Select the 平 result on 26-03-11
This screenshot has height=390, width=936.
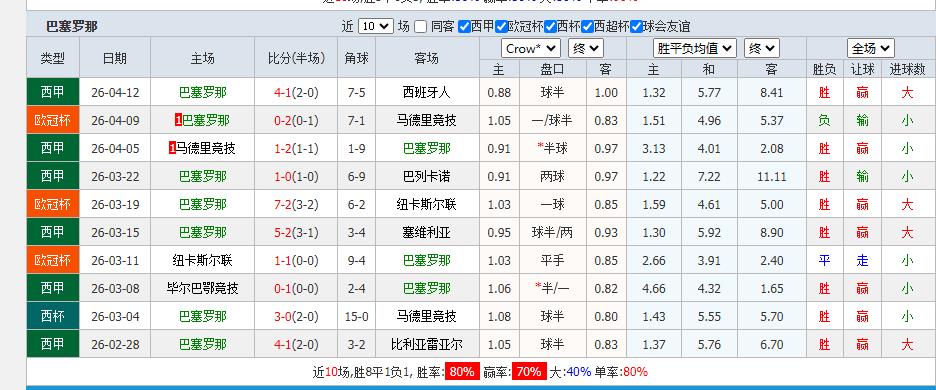point(824,260)
